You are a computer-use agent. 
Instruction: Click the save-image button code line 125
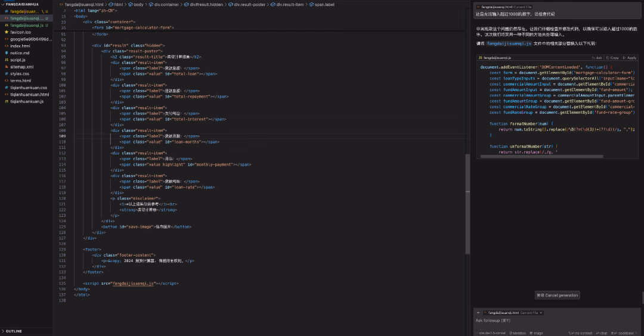pyautogui.click(x=146, y=227)
